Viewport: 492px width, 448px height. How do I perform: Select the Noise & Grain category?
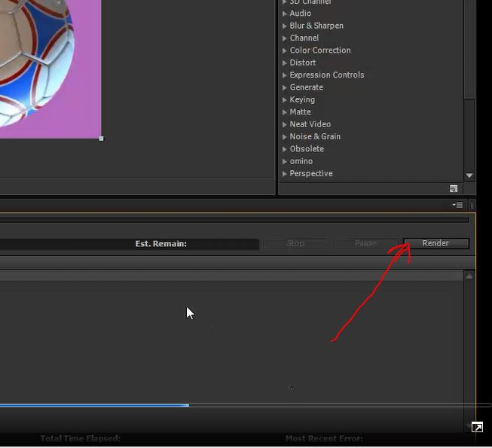[315, 136]
